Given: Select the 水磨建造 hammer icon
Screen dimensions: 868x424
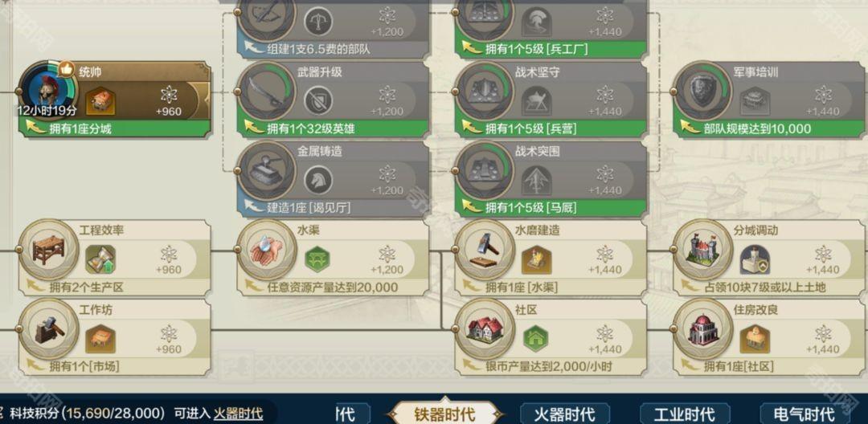Looking at the screenshot, I should point(483,249).
